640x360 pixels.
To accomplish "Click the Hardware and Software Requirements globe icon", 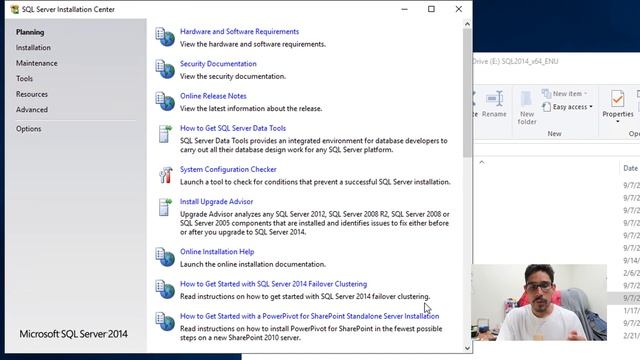I will tap(165, 37).
